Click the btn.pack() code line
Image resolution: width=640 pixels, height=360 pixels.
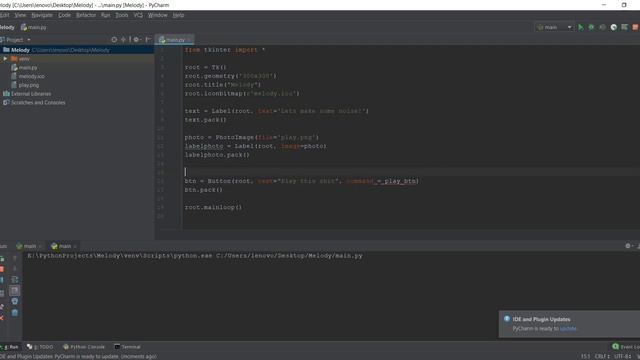(x=204, y=190)
